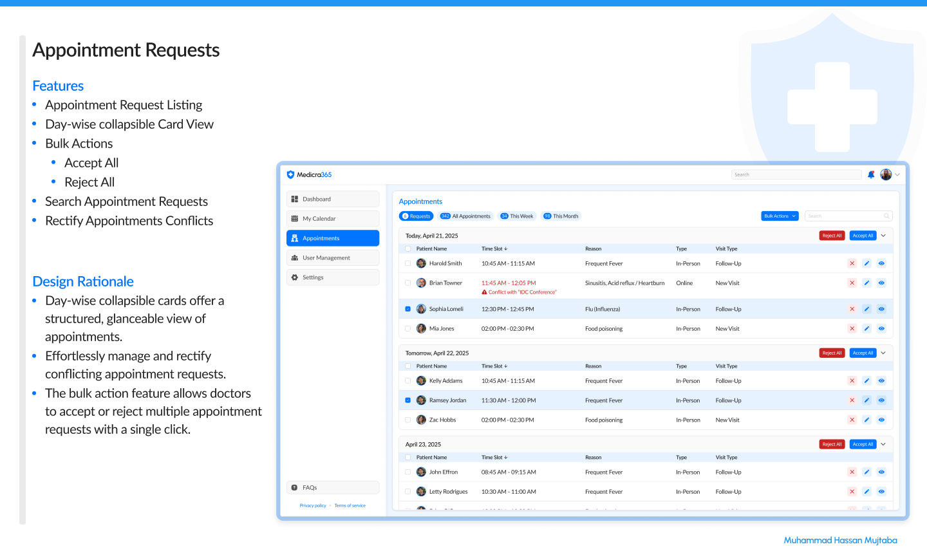Collapse the Today, April 21 card
This screenshot has height=560, width=927.
[x=883, y=235]
